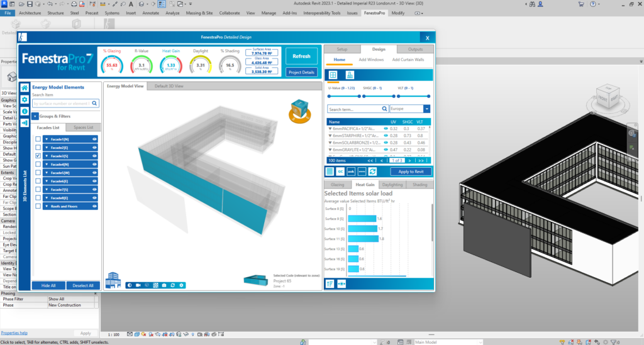Image resolution: width=644 pixels, height=345 pixels.
Task: Expand Roofs and Floors tree arrow
Action: (47, 206)
